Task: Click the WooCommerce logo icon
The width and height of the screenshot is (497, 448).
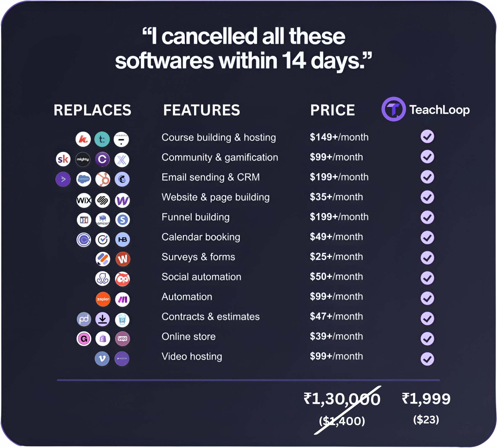Action: point(122,339)
